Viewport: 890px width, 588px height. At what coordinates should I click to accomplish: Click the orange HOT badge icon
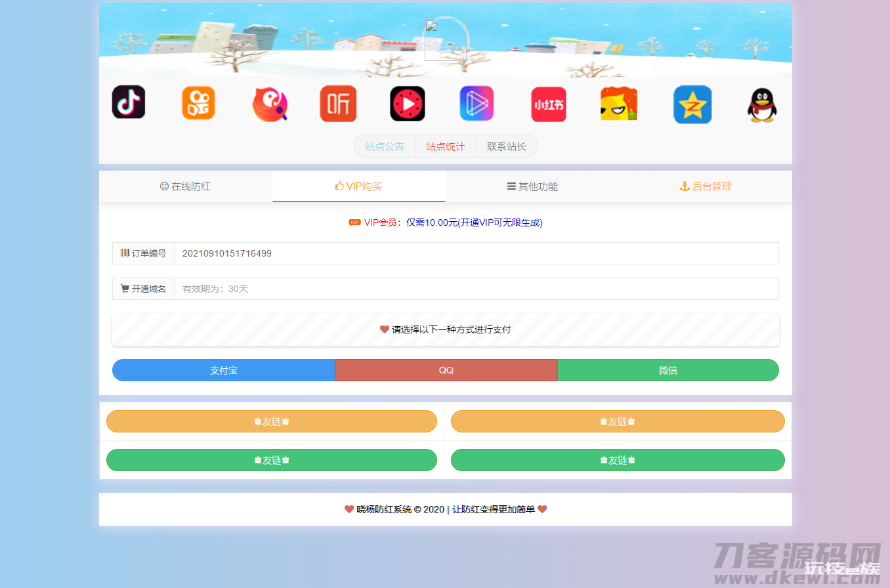coord(354,222)
